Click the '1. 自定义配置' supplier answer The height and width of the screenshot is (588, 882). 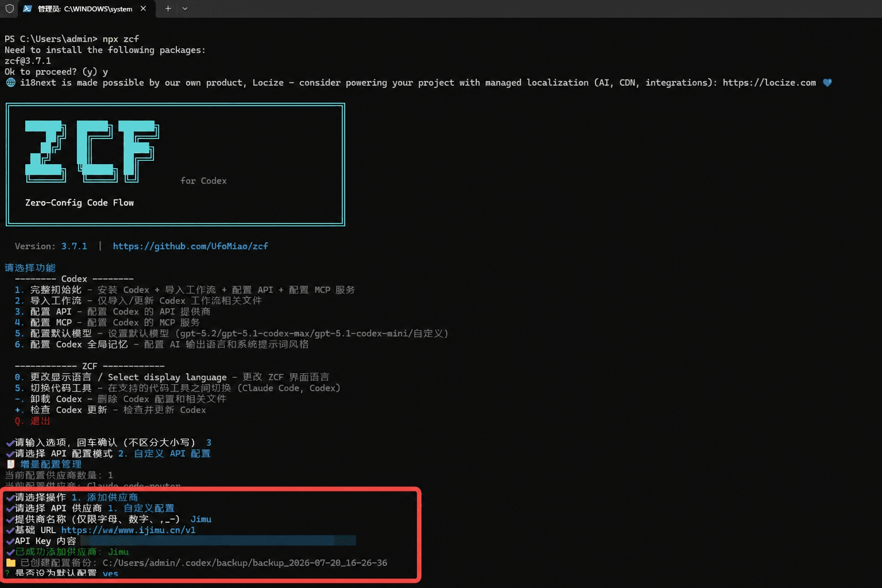click(x=141, y=508)
